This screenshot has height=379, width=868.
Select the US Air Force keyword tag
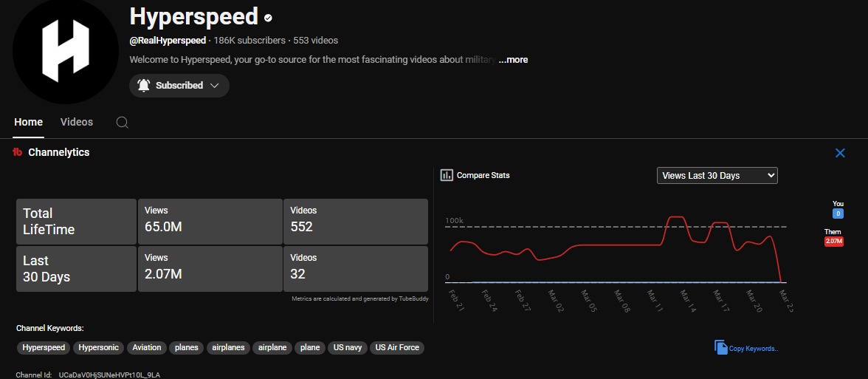(397, 348)
